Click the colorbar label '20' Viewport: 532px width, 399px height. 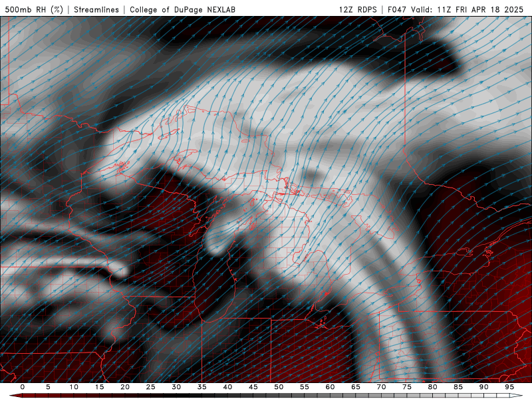(x=125, y=387)
